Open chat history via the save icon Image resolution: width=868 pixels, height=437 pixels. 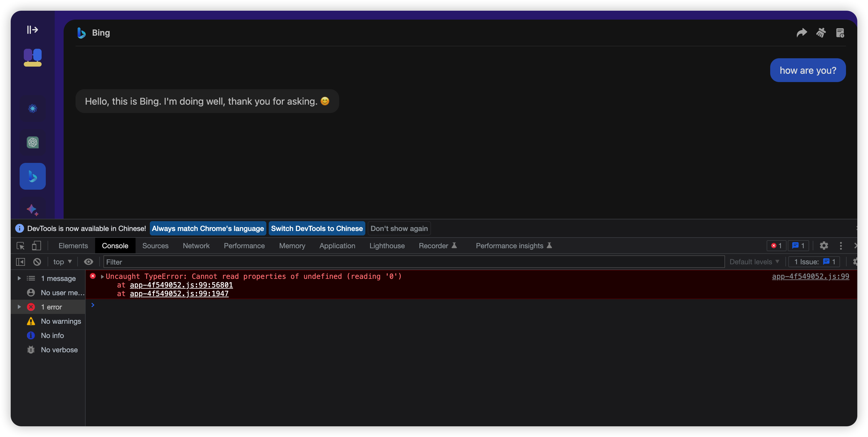(840, 33)
